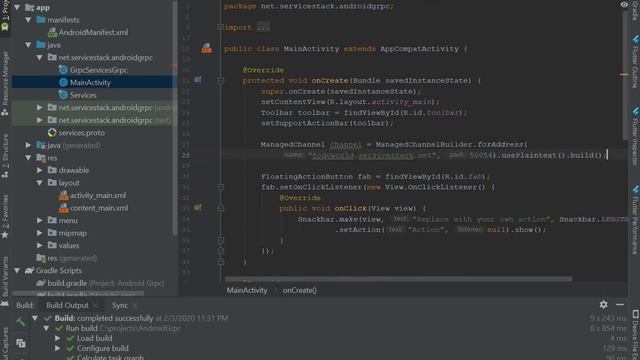Viewport: 640px width, 360px height.
Task: Open services.proto file
Action: point(82,133)
